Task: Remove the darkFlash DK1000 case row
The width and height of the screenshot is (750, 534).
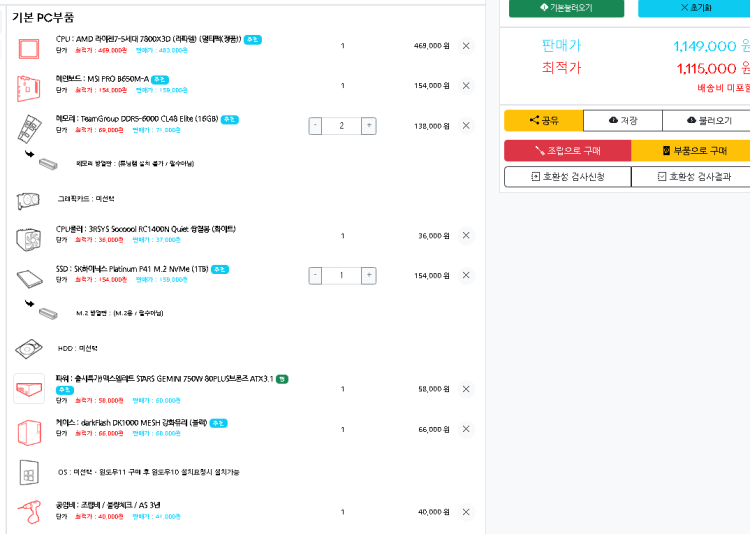Action: (466, 429)
